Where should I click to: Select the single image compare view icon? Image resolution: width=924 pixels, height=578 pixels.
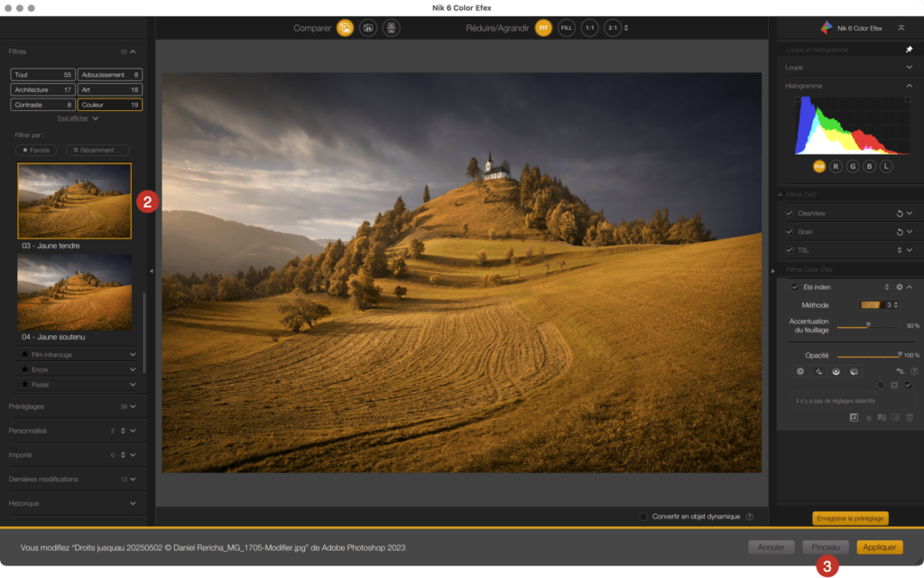(x=345, y=28)
